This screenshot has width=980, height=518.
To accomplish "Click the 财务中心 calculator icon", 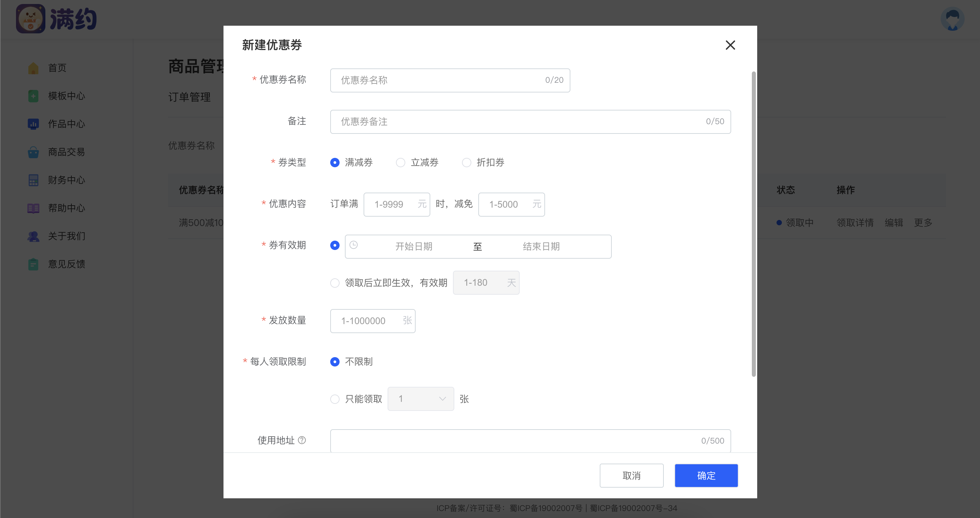I will click(x=33, y=180).
